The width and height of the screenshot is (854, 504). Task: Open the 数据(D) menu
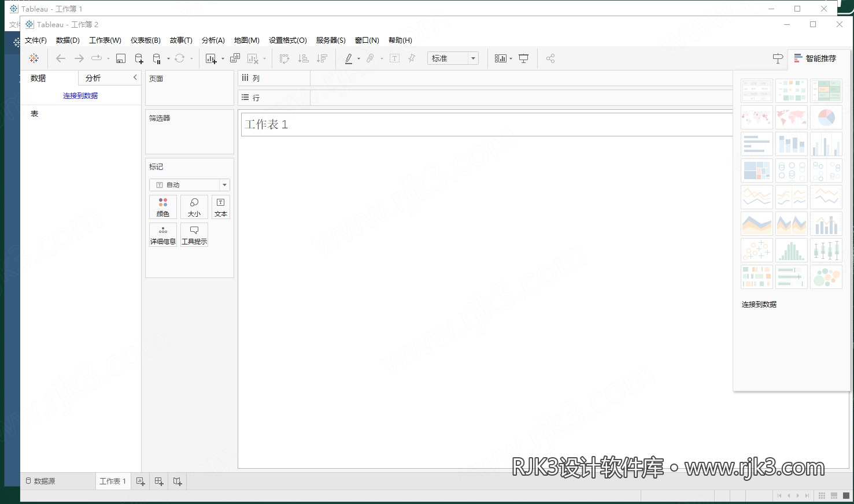point(68,40)
